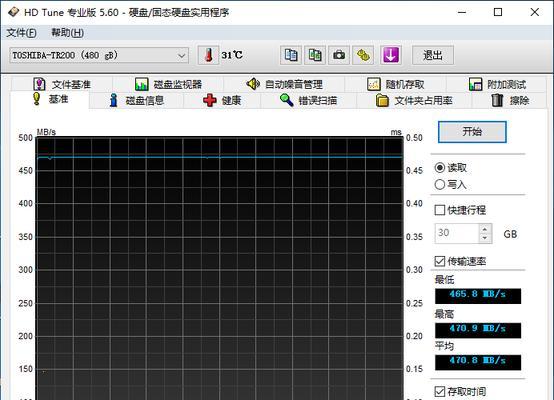This screenshot has width=554, height=400.
Task: Open options with the yellow tools icon
Action: pos(363,55)
